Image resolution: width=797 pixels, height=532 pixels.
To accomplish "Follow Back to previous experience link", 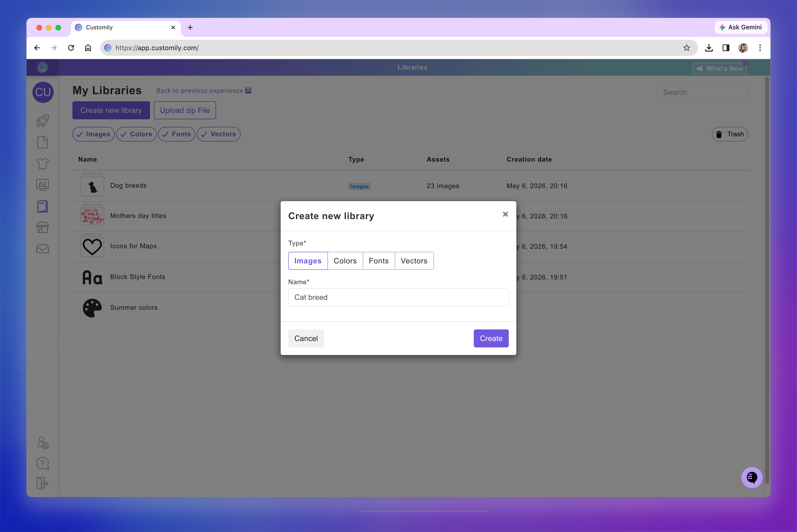I will coord(204,91).
